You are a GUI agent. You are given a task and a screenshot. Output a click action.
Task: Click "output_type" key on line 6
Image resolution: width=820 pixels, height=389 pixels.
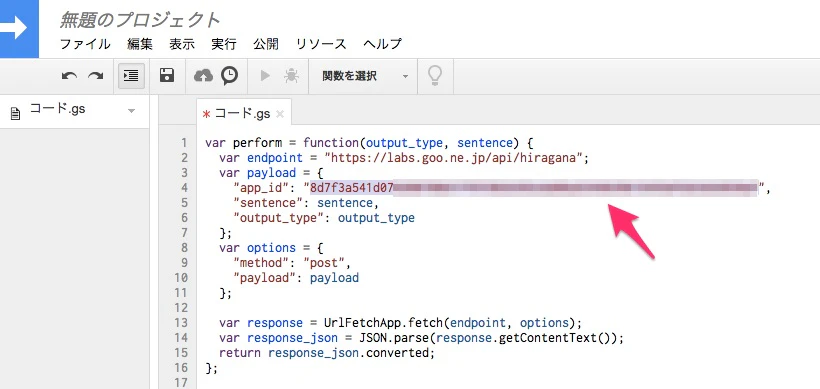(x=279, y=218)
